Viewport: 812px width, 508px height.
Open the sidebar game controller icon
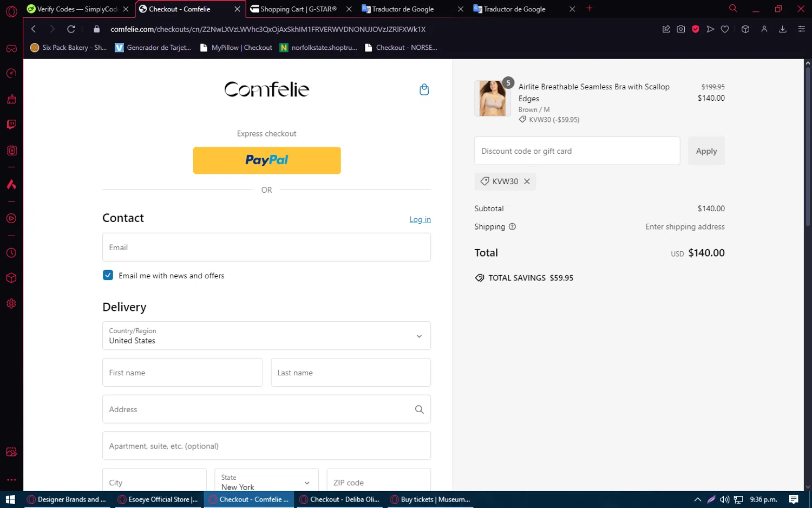11,49
